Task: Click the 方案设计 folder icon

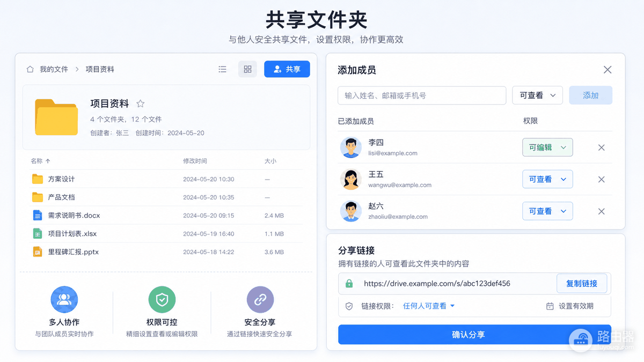Action: coord(37,179)
